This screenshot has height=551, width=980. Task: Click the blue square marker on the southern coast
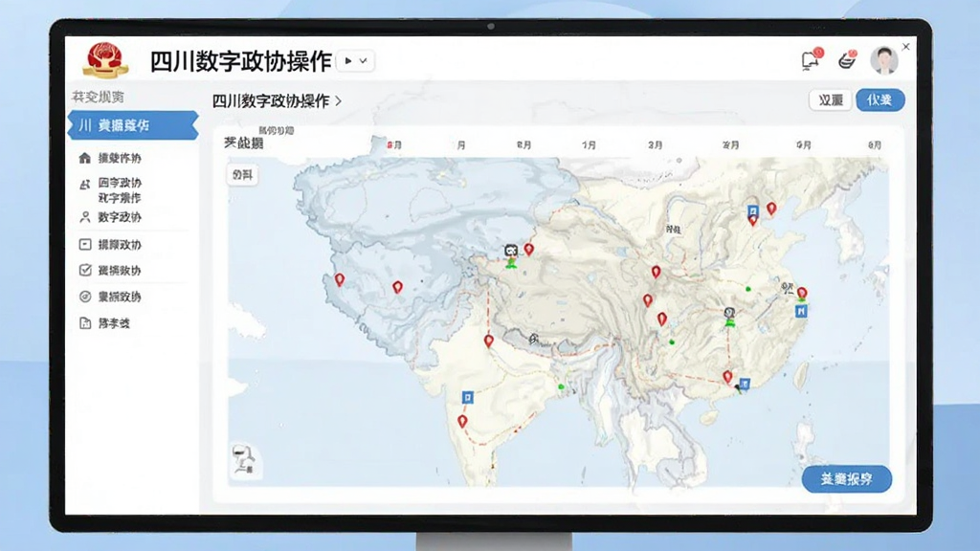pyautogui.click(x=745, y=384)
